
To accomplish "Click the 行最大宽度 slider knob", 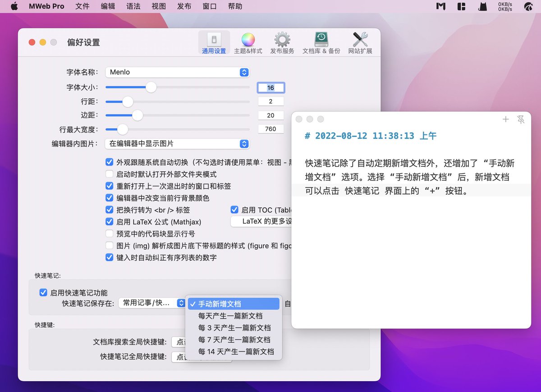I will pos(122,130).
